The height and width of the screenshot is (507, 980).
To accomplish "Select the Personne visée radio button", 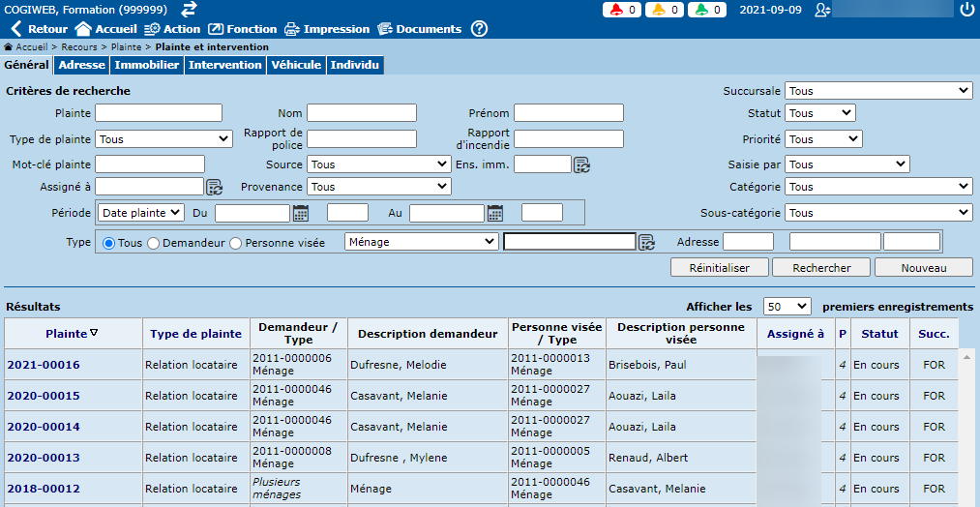I will (x=235, y=243).
